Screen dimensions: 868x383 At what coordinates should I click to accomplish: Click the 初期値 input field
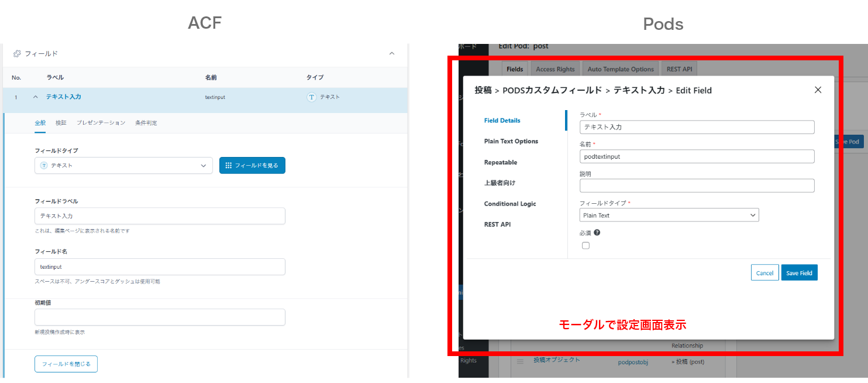[160, 317]
